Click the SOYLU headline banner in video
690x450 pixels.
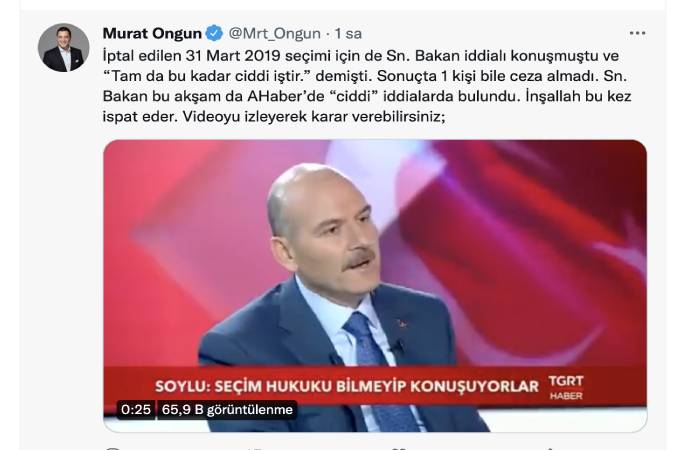pyautogui.click(x=347, y=386)
